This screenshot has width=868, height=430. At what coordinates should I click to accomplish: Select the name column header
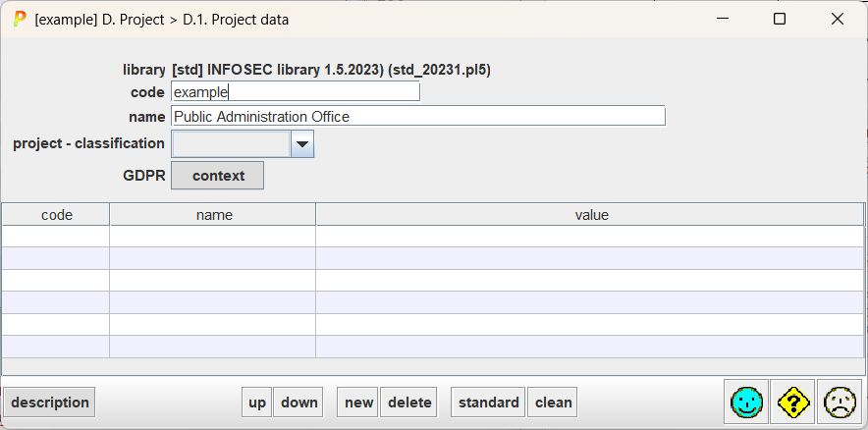tap(213, 214)
